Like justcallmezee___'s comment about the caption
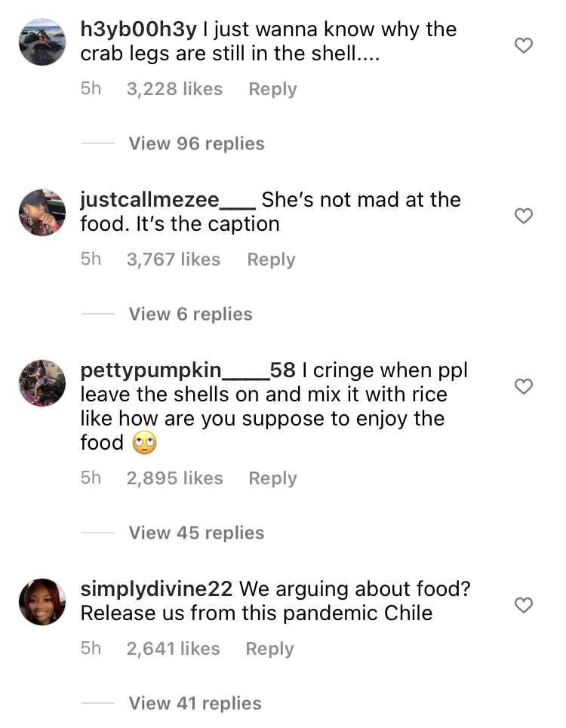566x728 pixels. [524, 216]
